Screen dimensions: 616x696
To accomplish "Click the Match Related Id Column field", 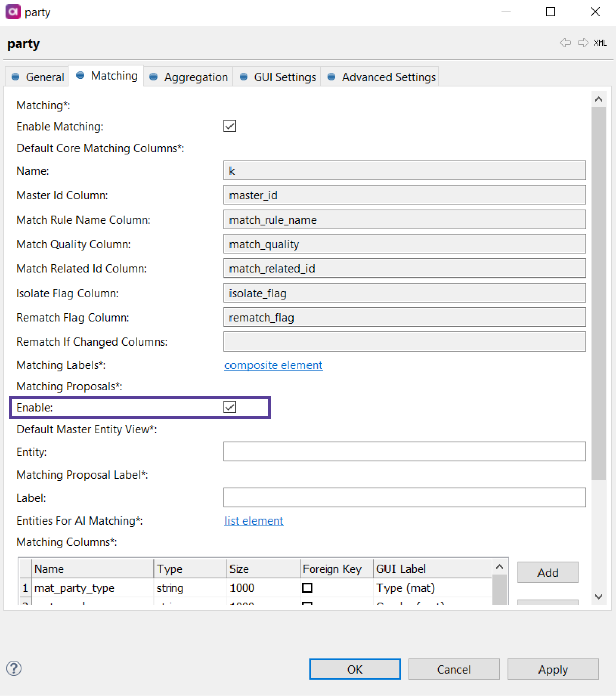I will pos(405,268).
